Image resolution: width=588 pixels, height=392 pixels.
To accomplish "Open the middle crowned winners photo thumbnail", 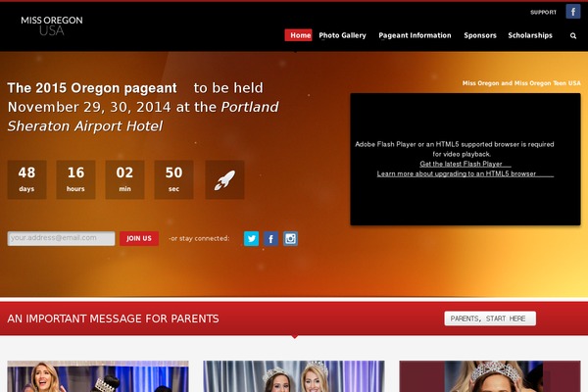I will 294,376.
